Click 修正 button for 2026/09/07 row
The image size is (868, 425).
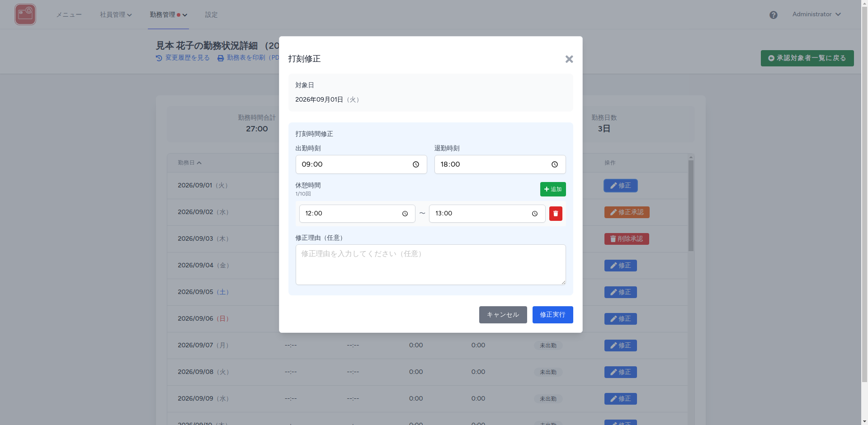click(621, 346)
